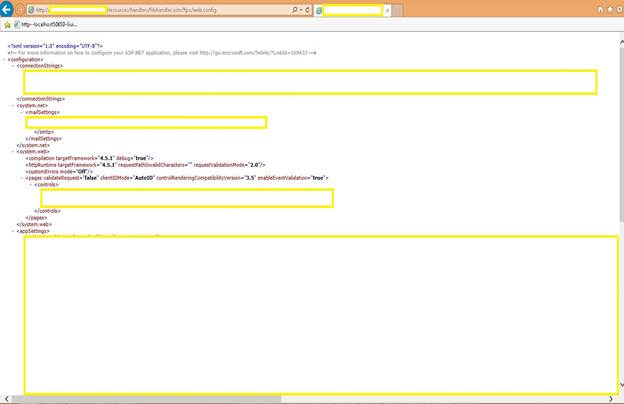Viewport: 624px width, 404px height.
Task: Open Favorites star icon at top right
Action: 610,9
